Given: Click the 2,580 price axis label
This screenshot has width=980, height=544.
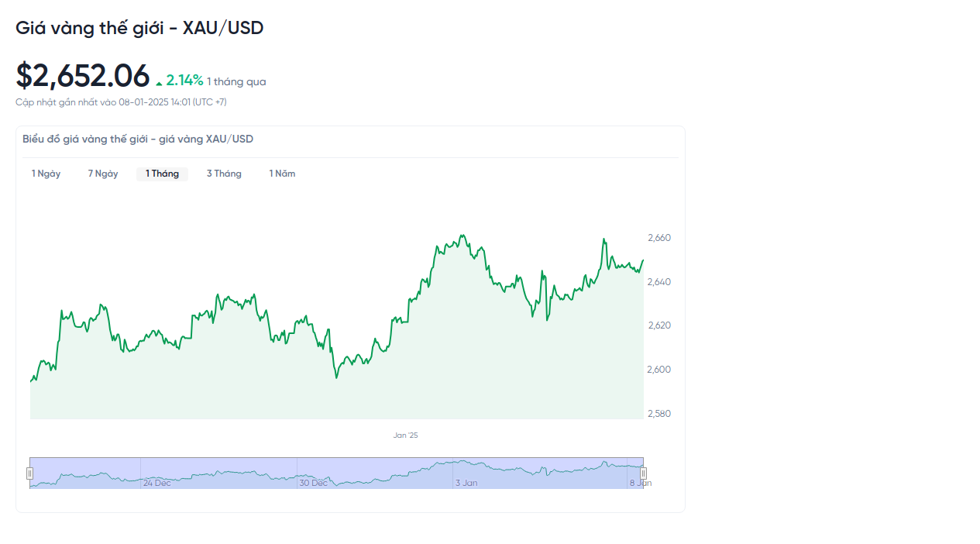Looking at the screenshot, I should (658, 414).
